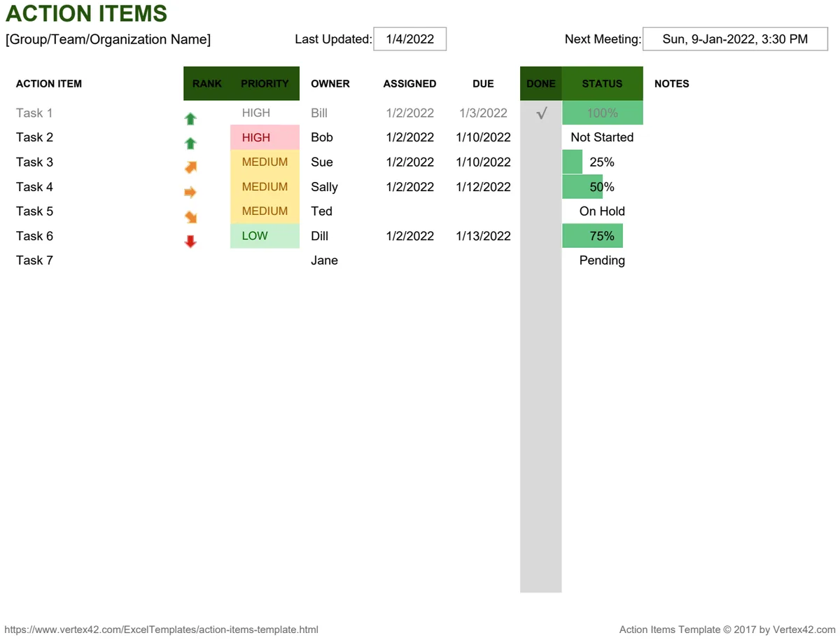Click owner Dill
This screenshot has height=640, width=840.
319,236
